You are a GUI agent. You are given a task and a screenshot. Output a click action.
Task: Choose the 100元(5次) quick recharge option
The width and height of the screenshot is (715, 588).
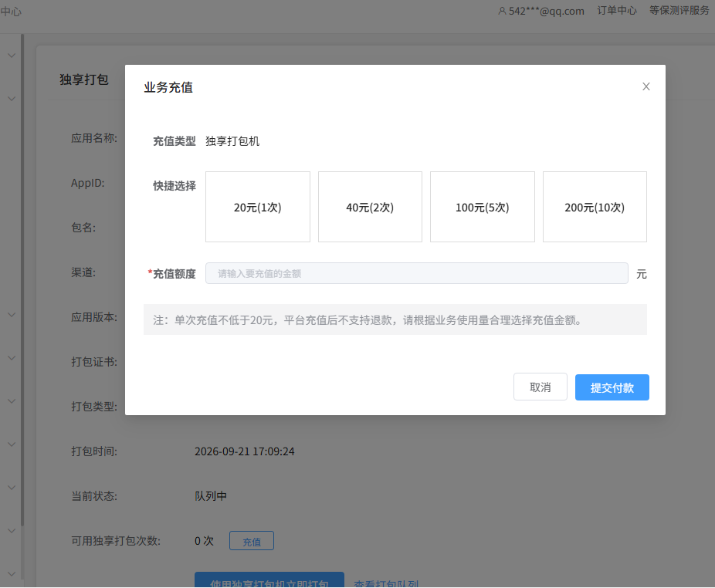pos(483,207)
